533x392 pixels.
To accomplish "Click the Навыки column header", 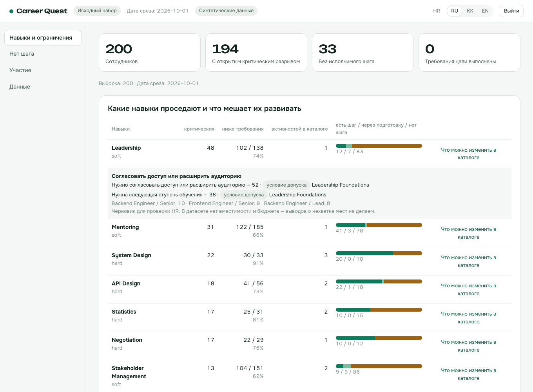I will point(121,129).
